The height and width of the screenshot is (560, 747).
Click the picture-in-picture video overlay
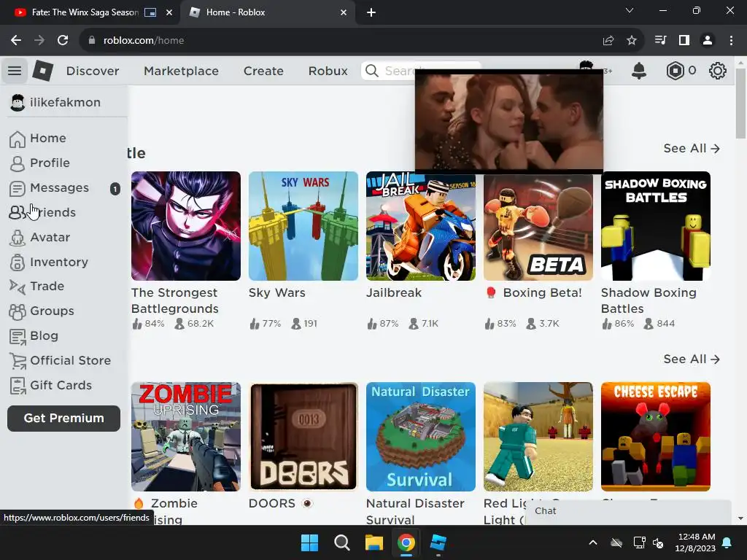click(509, 121)
